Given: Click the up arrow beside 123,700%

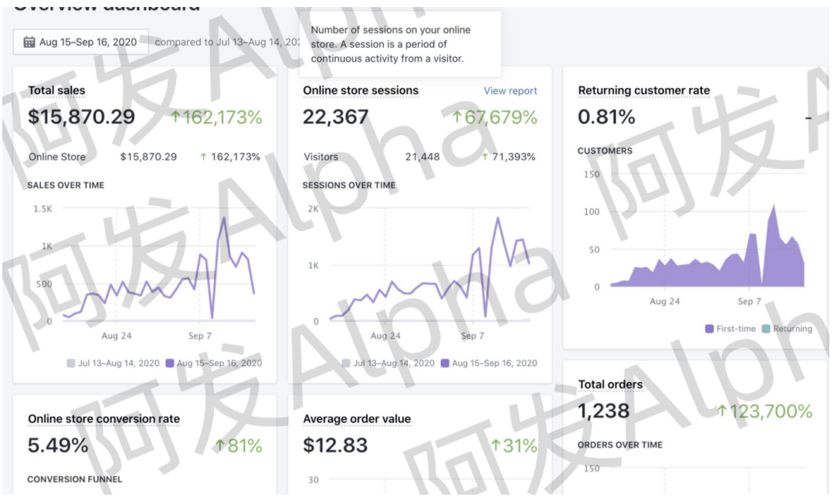Looking at the screenshot, I should pos(722,411).
